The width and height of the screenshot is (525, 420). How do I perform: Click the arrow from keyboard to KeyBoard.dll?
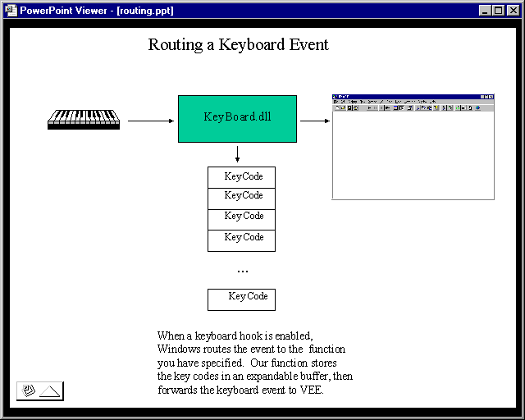(x=151, y=121)
